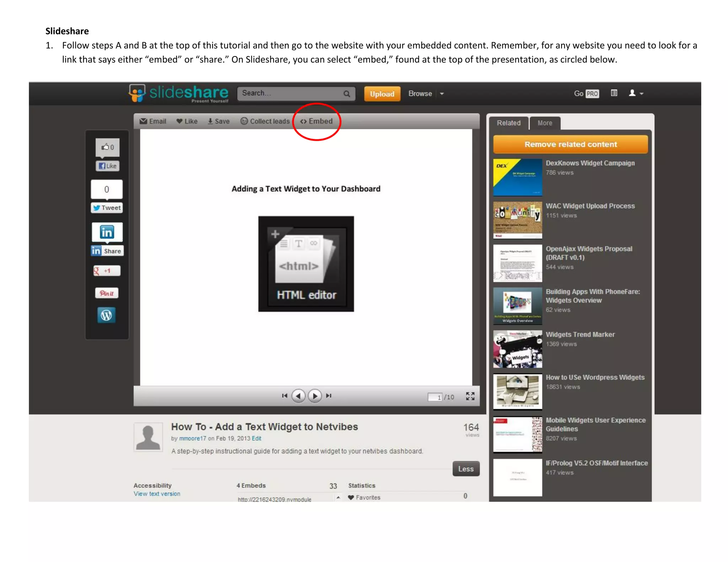Jump to first slide button
728x562 pixels.
(284, 395)
